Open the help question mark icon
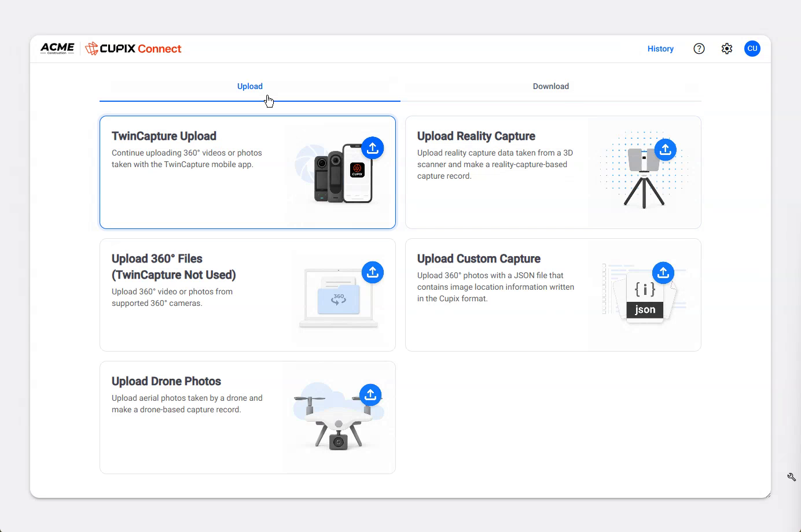 coord(699,49)
